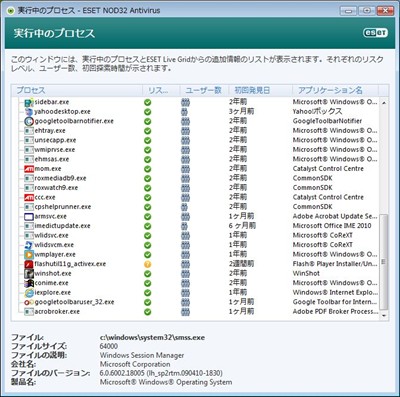Click the winshot.exe process icon
The image size is (400, 397).
pyautogui.click(x=29, y=274)
